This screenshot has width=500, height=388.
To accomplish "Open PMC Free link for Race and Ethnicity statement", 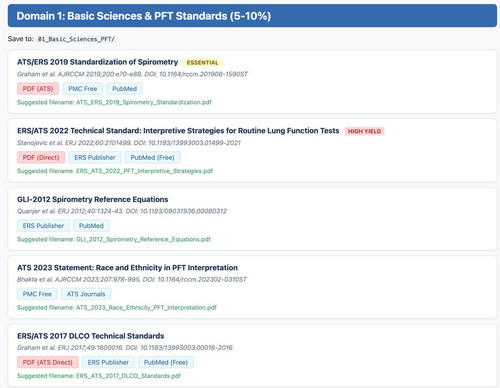I will pyautogui.click(x=37, y=294).
